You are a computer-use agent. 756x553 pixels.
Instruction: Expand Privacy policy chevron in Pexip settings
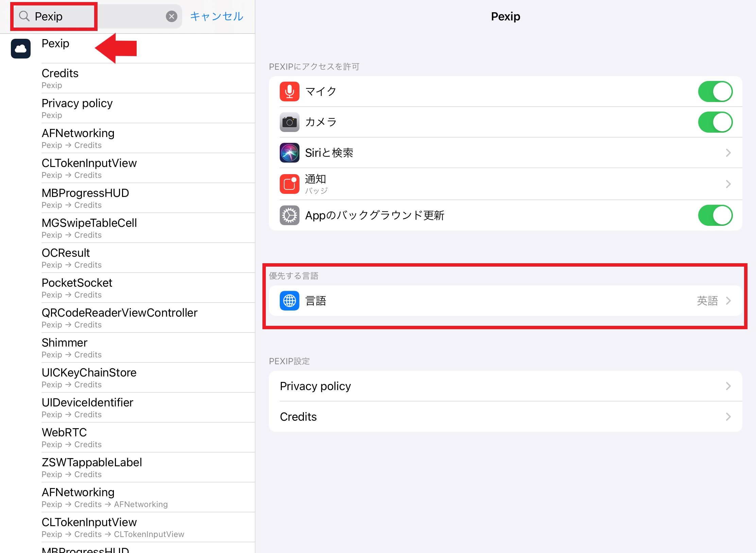pos(728,386)
